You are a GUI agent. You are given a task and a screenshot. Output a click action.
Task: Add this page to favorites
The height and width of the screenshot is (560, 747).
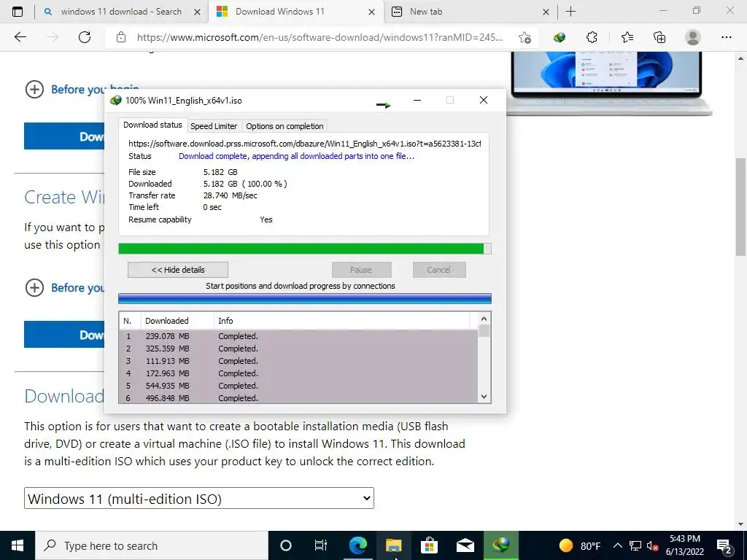[525, 37]
